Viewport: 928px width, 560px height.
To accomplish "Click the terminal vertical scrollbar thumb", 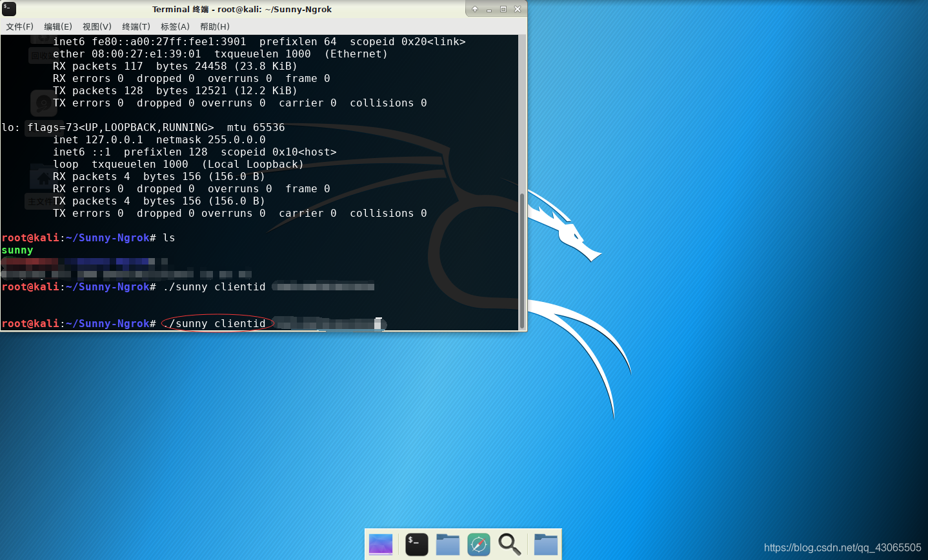I will click(x=521, y=260).
